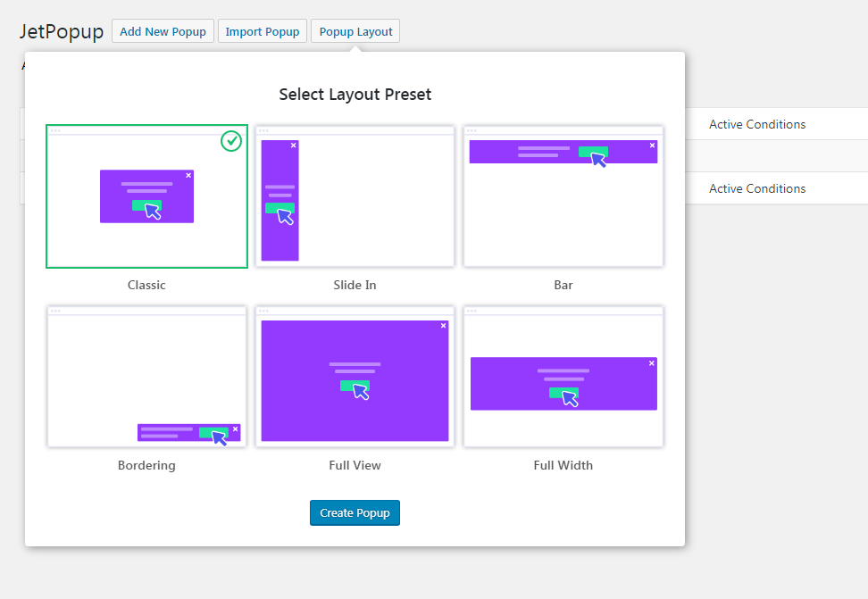Click the green checkmark on Classic preset
868x599 pixels.
click(x=231, y=141)
